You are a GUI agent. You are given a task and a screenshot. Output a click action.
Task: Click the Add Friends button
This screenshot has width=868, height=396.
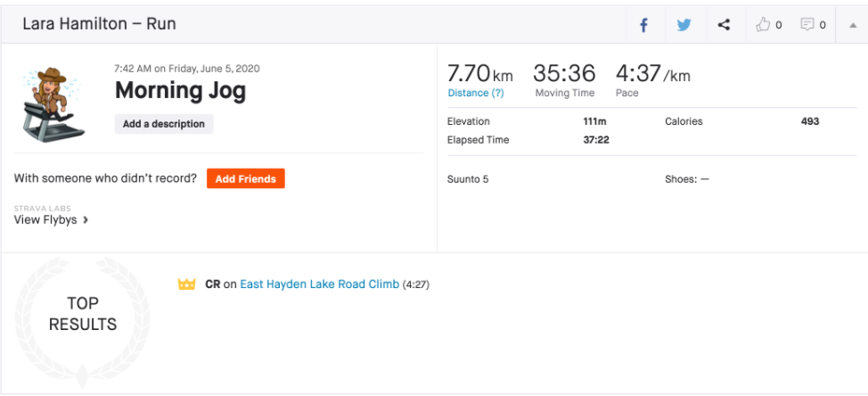coord(246,179)
